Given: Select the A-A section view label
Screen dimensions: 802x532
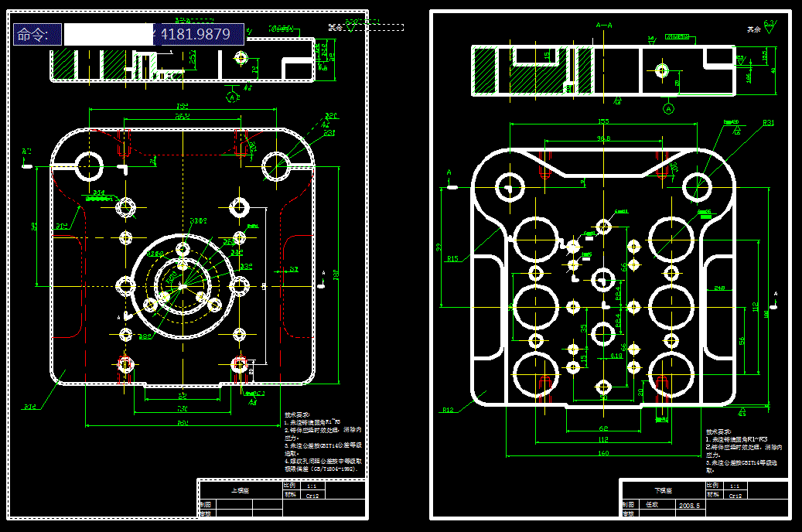Looking at the screenshot, I should click(604, 25).
